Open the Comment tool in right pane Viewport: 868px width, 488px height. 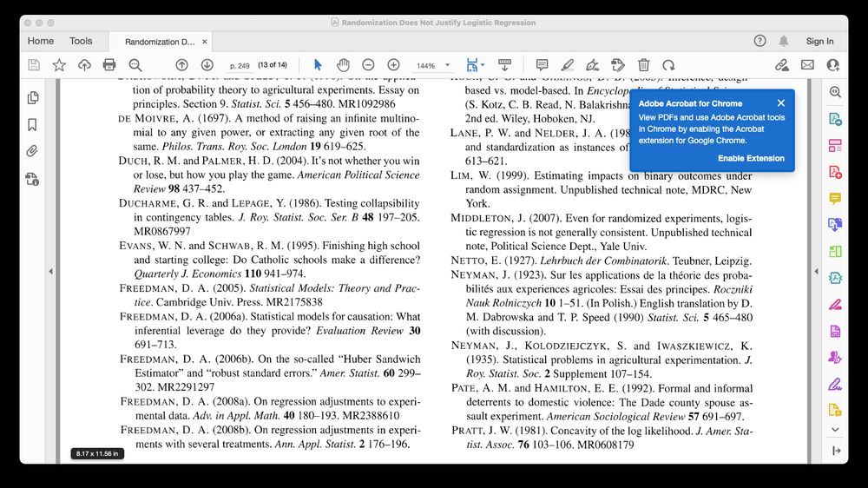click(x=835, y=198)
